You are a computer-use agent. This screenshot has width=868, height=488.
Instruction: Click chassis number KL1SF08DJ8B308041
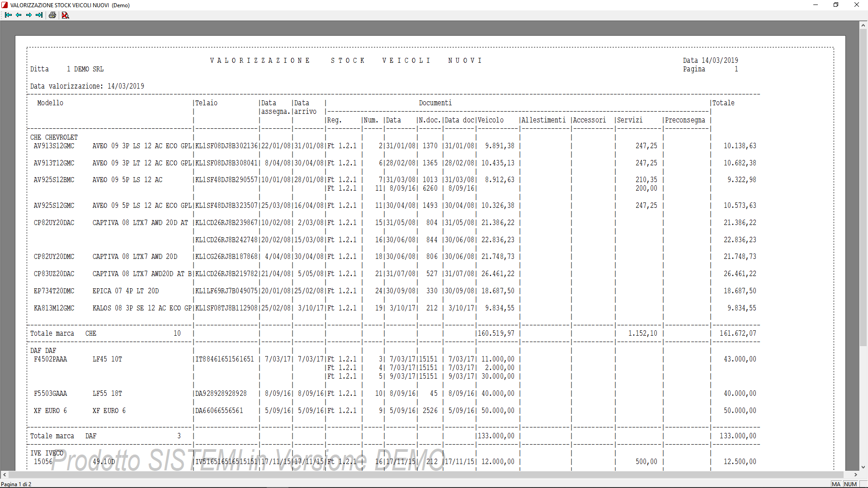226,163
